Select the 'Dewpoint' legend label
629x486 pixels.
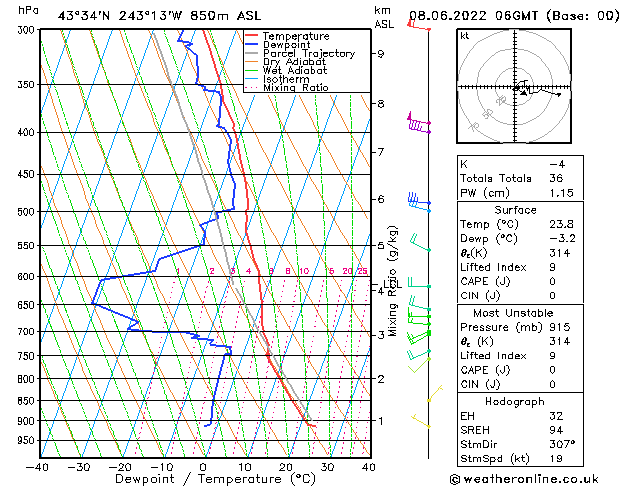286,45
